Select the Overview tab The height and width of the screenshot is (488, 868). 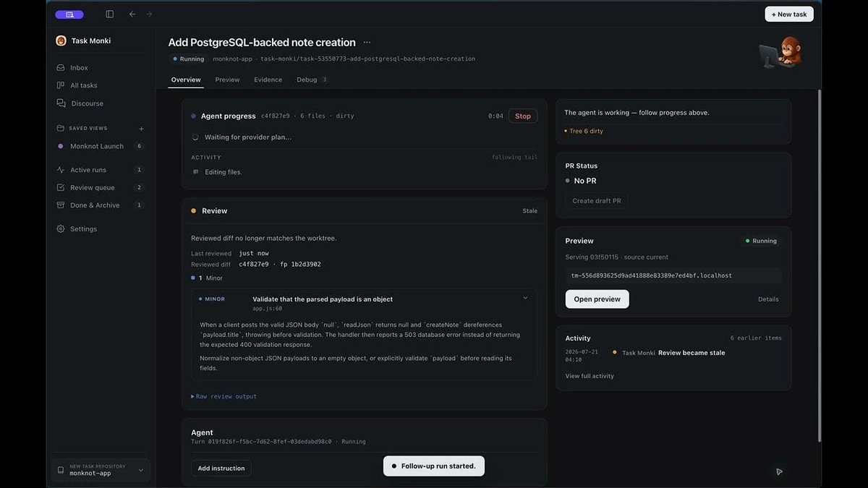186,80
